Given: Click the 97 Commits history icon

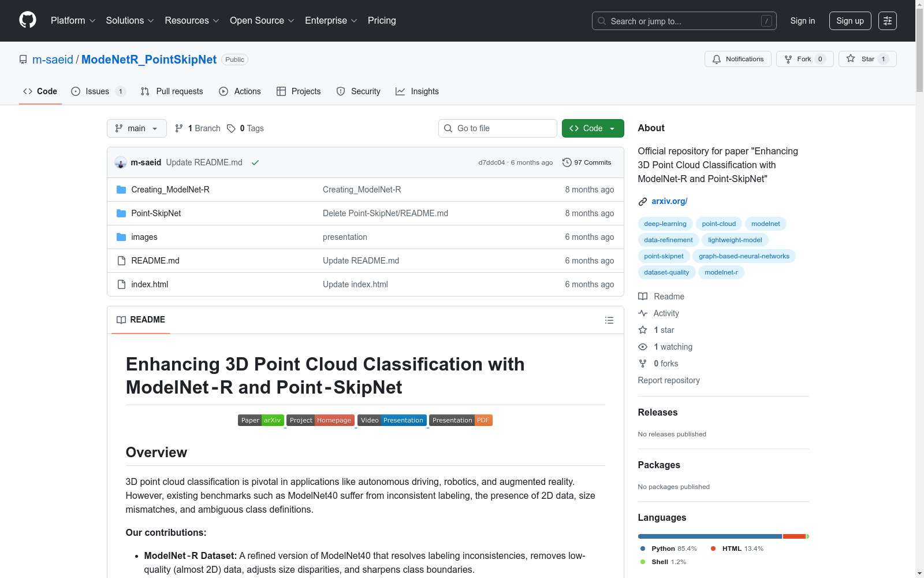Looking at the screenshot, I should [x=567, y=162].
